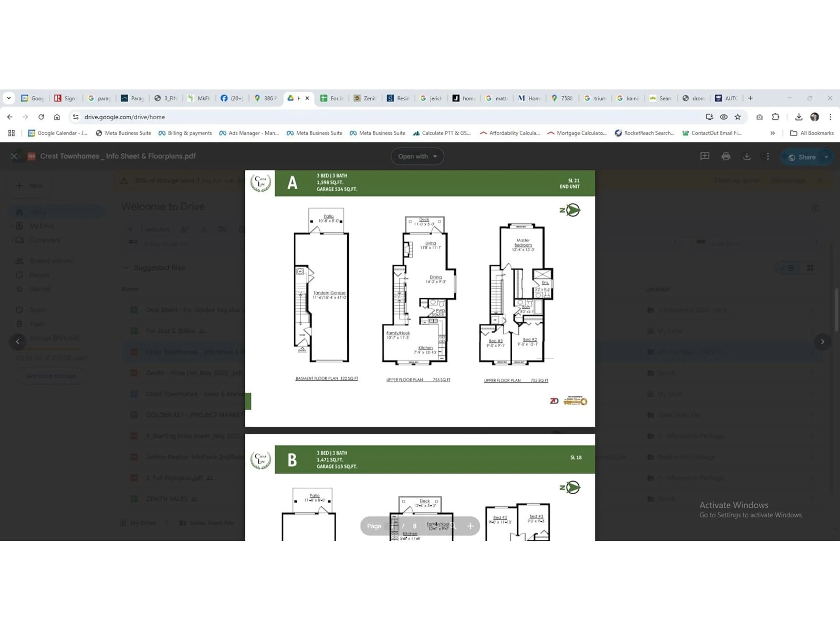Close the PDF preview with the X icon
The height and width of the screenshot is (630, 840).
(x=14, y=156)
